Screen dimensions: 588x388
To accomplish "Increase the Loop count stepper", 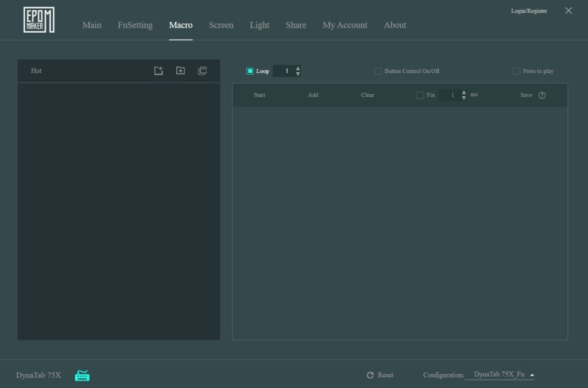I will tap(297, 68).
